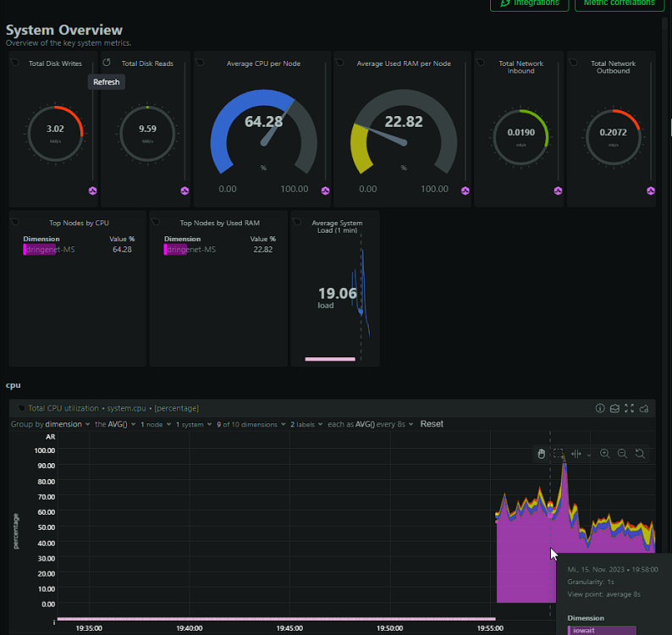This screenshot has width=672, height=635.
Task: Open Metric correlations
Action: click(620, 3)
